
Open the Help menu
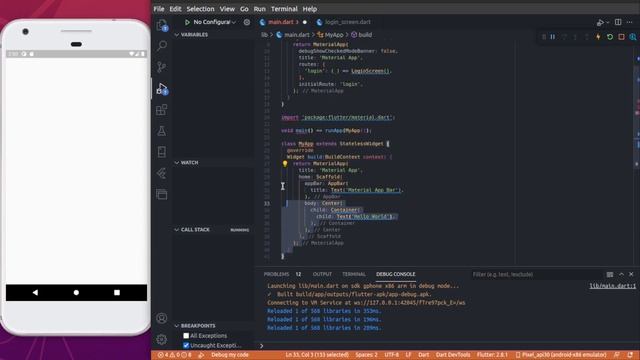[310, 9]
